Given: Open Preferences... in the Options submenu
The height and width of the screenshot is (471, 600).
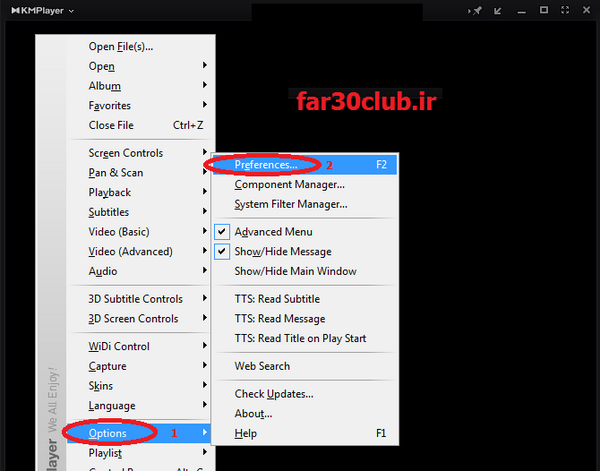Looking at the screenshot, I should click(305, 165).
